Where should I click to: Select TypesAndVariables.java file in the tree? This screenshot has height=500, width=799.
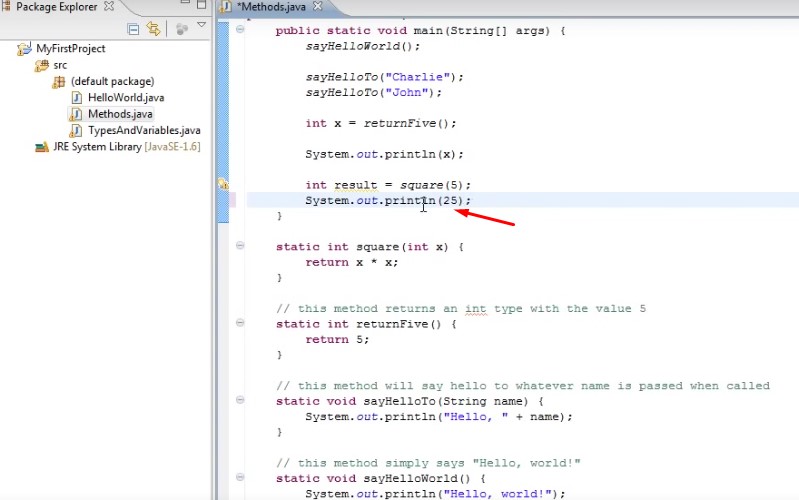tap(143, 130)
